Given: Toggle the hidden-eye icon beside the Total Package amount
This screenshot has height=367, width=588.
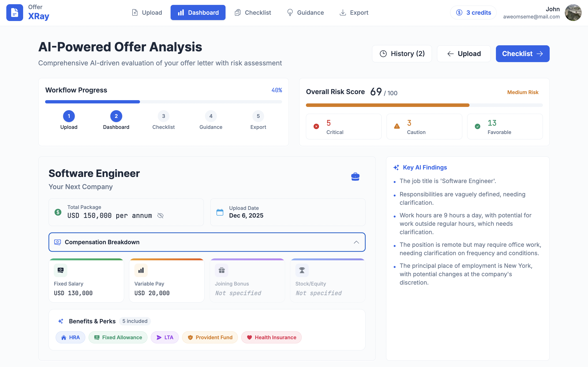Looking at the screenshot, I should click(160, 215).
